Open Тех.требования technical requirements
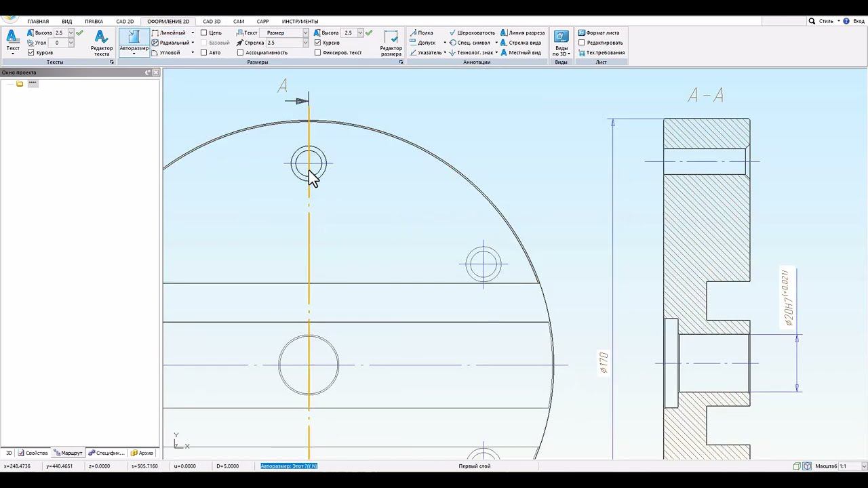 (x=601, y=52)
